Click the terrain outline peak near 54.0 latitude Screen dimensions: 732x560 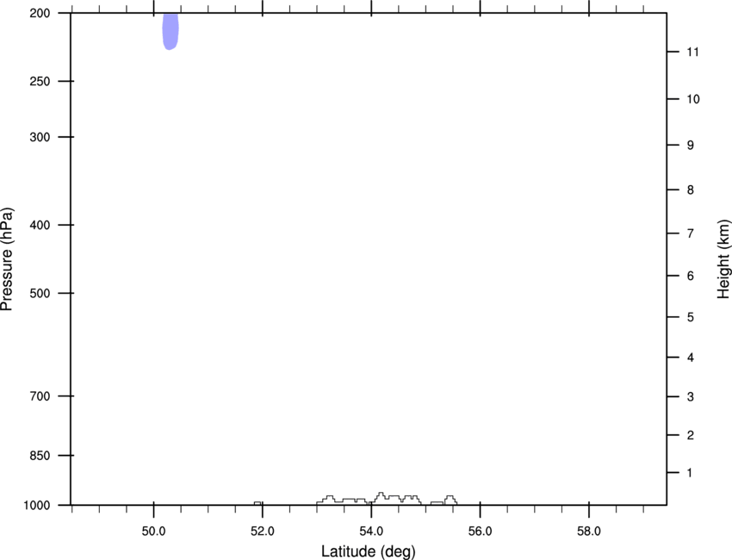click(381, 495)
